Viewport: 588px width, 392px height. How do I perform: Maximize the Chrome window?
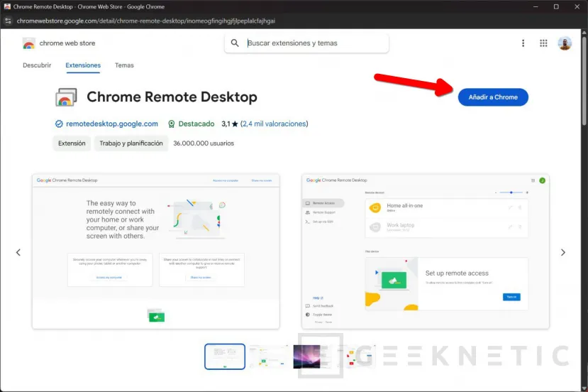556,6
